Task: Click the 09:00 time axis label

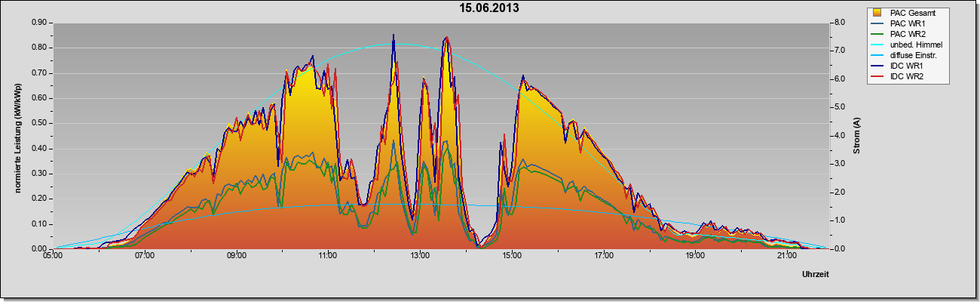Action: click(x=236, y=256)
